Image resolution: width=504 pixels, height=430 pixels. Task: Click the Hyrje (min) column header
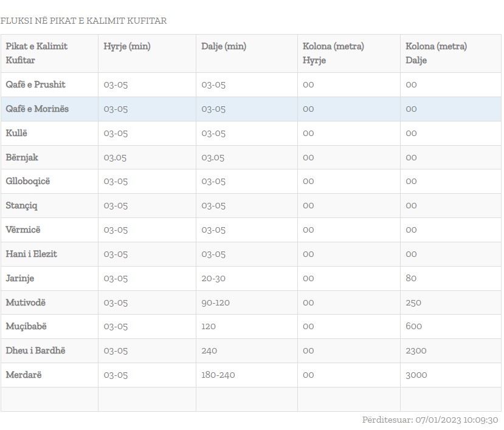[x=127, y=46]
